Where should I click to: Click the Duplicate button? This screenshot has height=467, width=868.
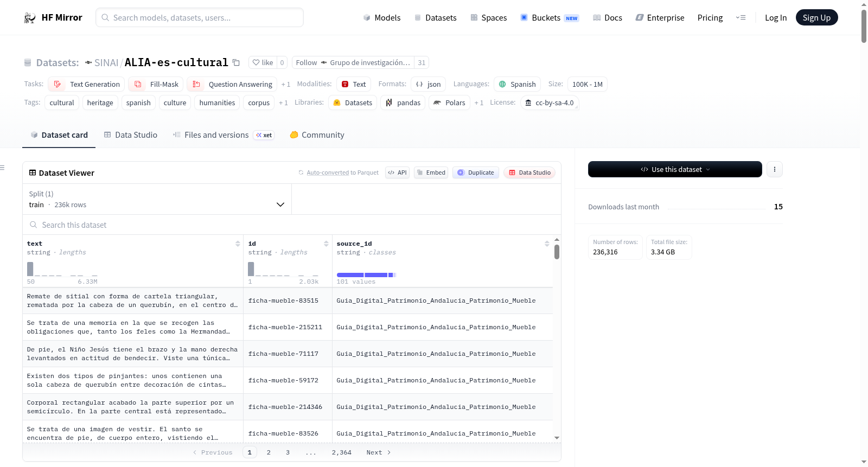pyautogui.click(x=475, y=172)
